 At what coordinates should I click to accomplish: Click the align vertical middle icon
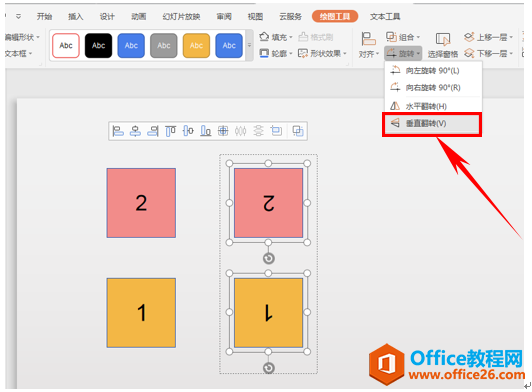coord(188,131)
